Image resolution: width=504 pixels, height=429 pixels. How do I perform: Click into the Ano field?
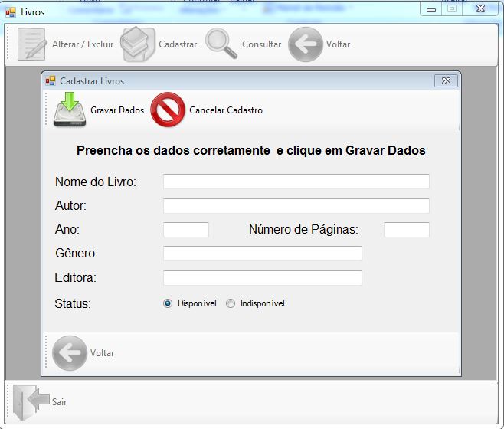click(x=185, y=230)
